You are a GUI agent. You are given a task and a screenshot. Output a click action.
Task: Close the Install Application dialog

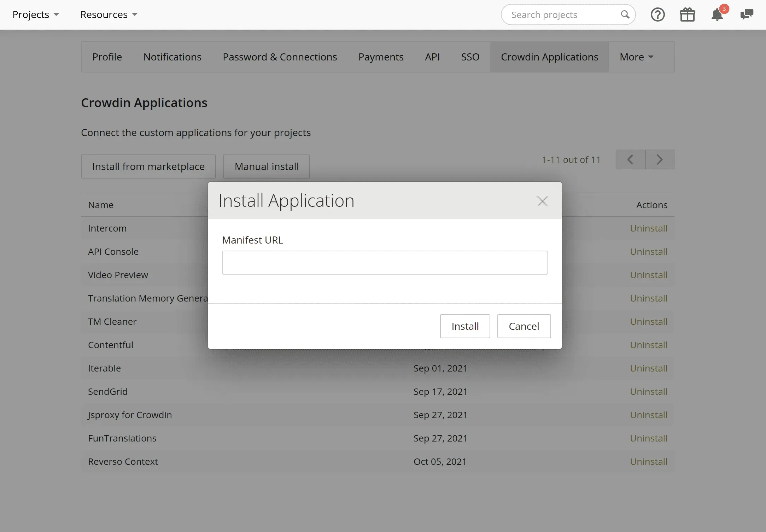point(542,201)
